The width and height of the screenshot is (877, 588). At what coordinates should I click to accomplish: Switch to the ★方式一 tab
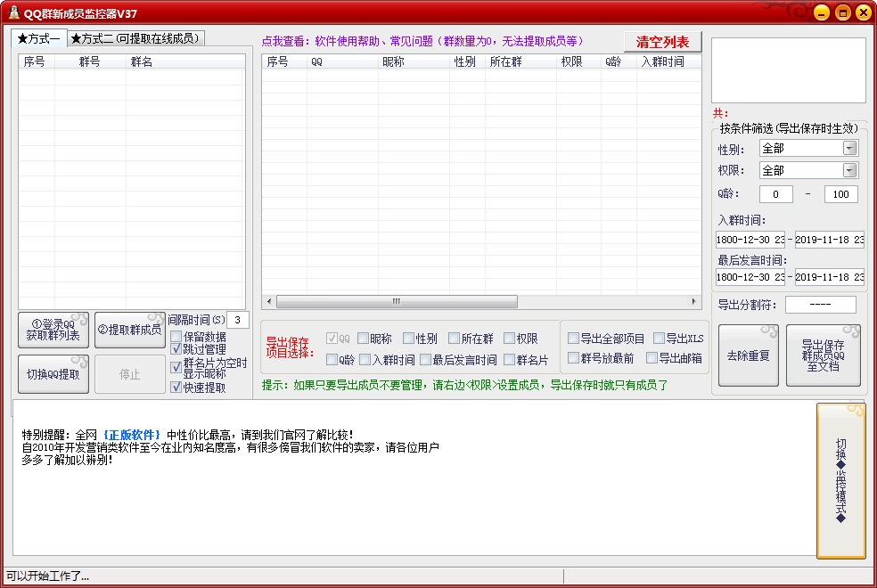pos(38,38)
